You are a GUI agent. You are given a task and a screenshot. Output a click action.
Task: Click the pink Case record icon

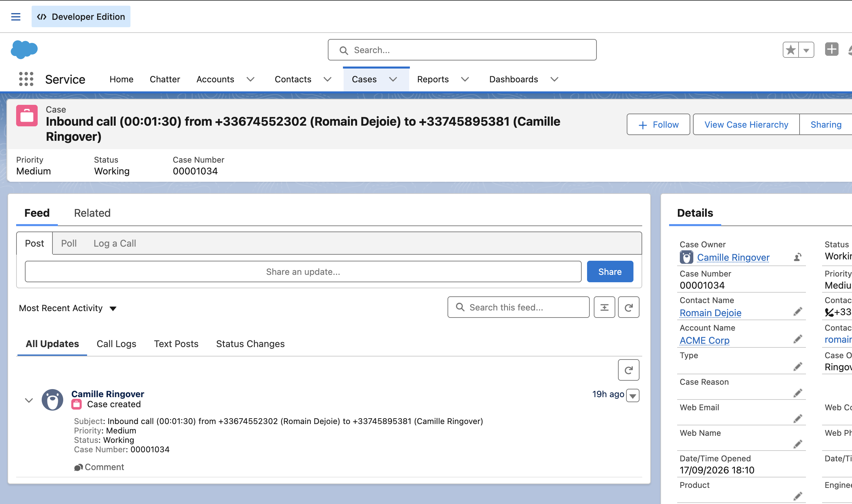click(x=27, y=116)
